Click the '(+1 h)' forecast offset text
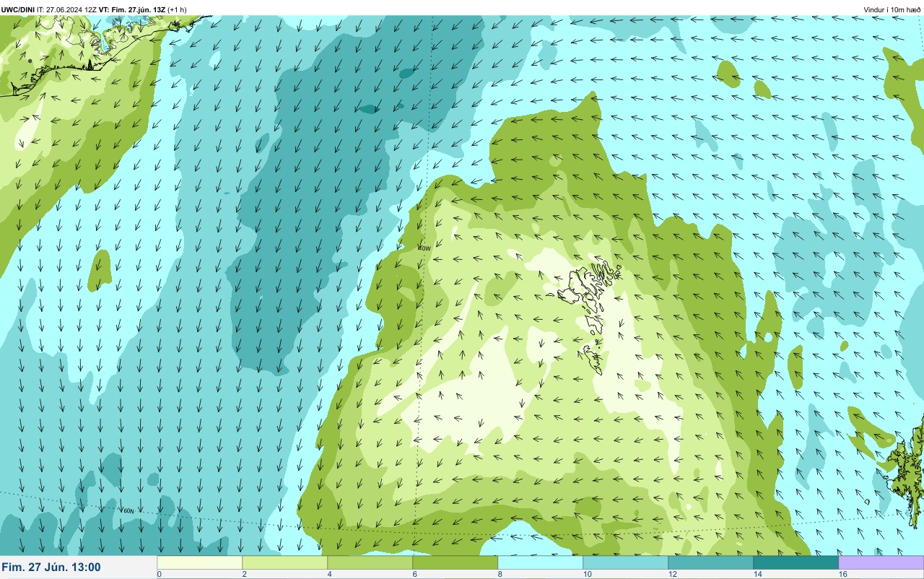924x579 pixels. point(178,9)
